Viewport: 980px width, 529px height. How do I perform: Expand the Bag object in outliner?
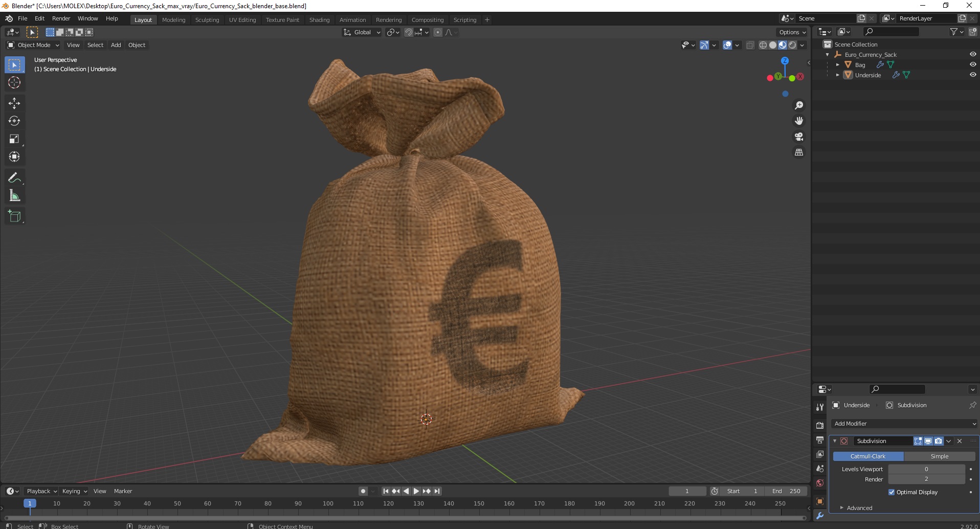pyautogui.click(x=837, y=65)
